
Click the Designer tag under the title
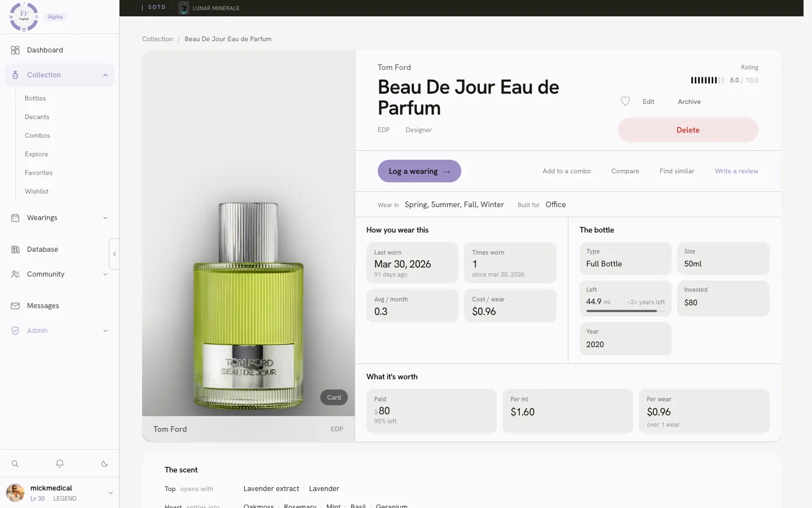[x=418, y=130]
